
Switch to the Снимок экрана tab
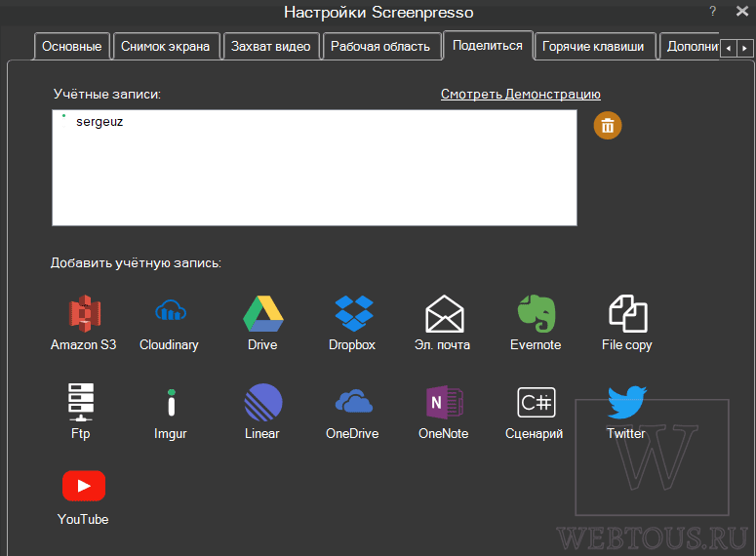click(x=166, y=46)
